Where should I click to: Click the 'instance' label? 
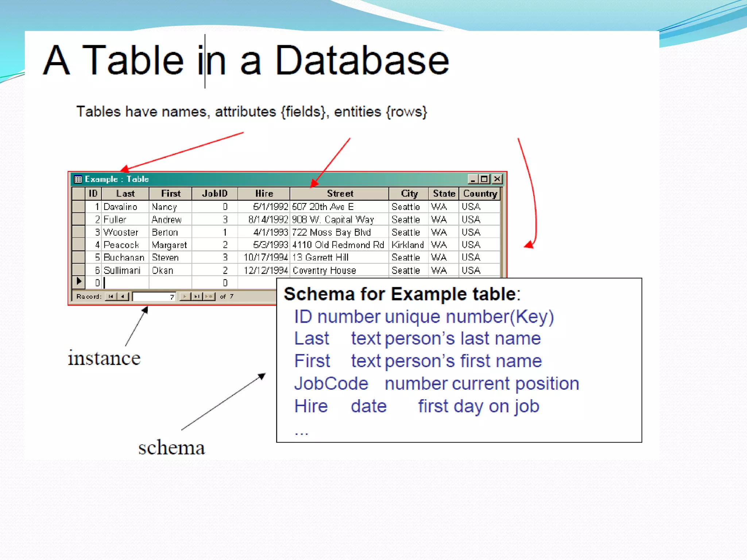coord(104,358)
